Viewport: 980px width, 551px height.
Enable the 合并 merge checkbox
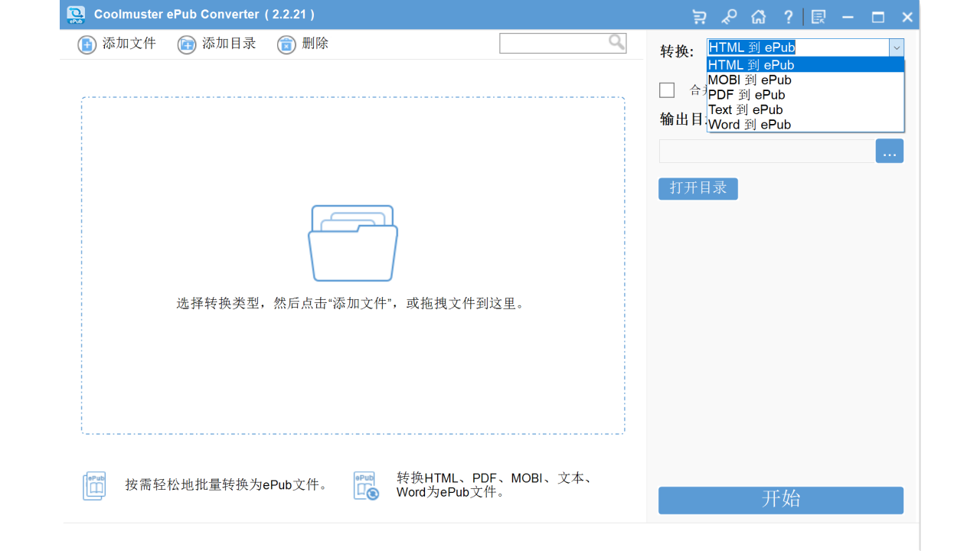667,90
